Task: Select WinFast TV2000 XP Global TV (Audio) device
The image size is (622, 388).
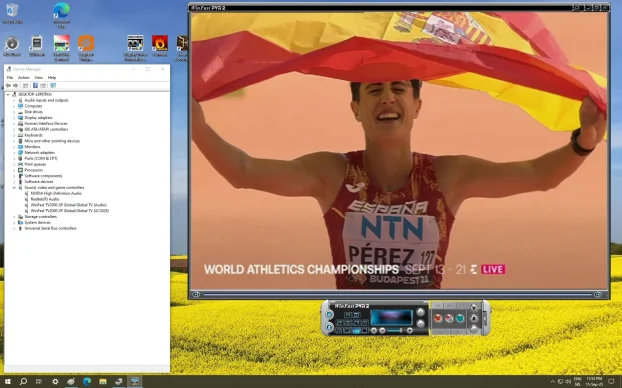Action: tap(69, 205)
